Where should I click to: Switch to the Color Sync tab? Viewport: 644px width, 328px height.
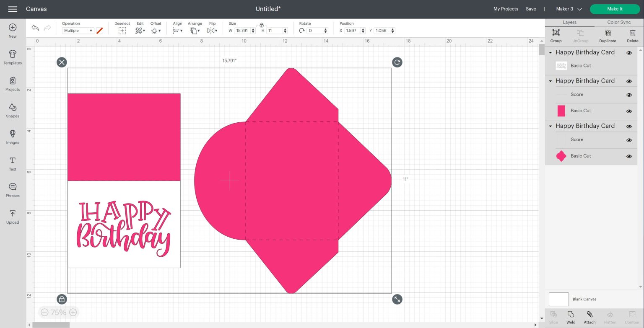[618, 22]
